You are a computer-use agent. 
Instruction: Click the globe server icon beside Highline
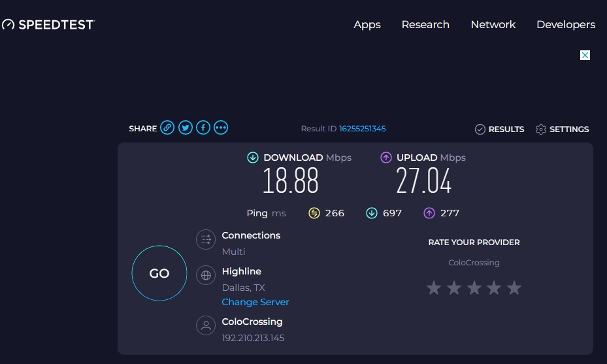click(206, 275)
